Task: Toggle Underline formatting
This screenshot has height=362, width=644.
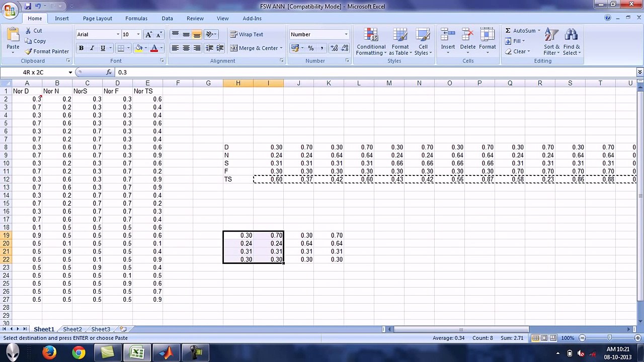Action: click(103, 48)
